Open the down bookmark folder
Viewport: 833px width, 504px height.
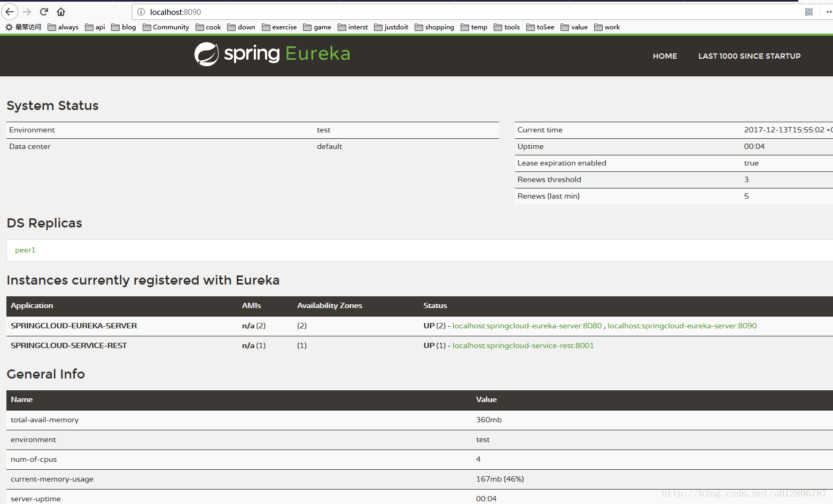(241, 27)
